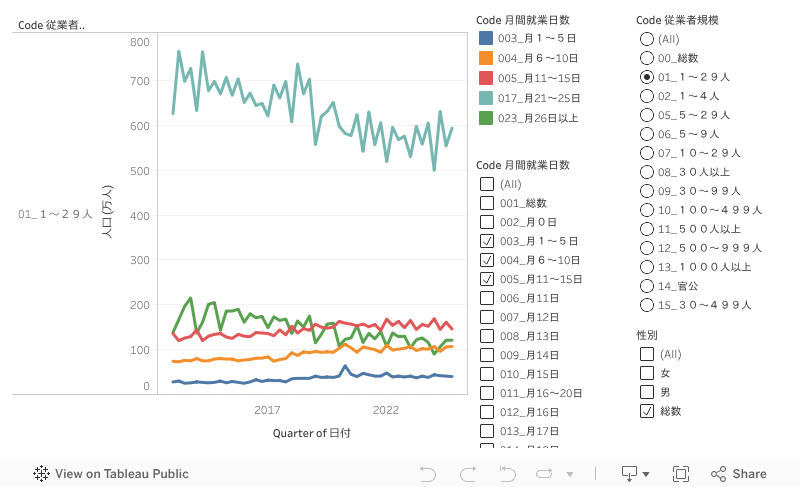The width and height of the screenshot is (800, 487).
Task: Click the Share network icon
Action: tap(719, 474)
